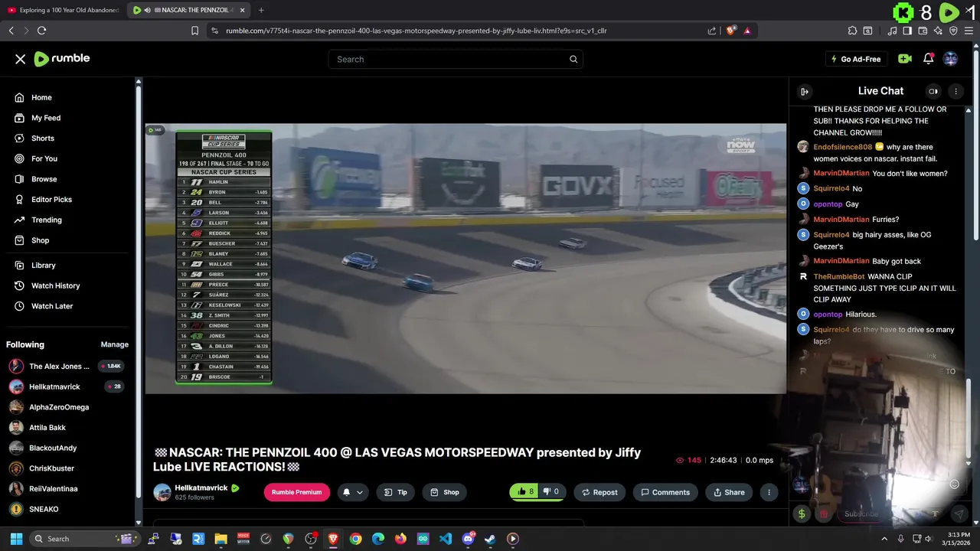Bookmark this page with the bookmark icon
The image size is (980, 551).
pos(194,31)
